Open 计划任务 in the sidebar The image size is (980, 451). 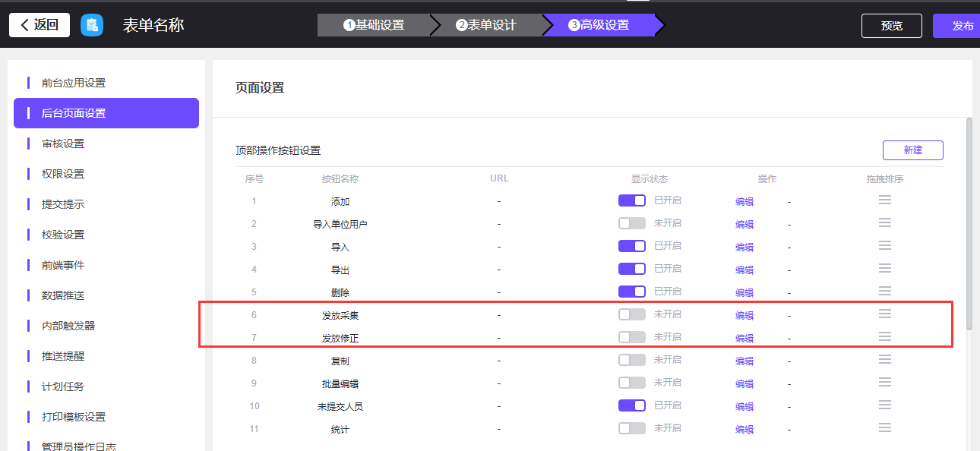[106, 386]
